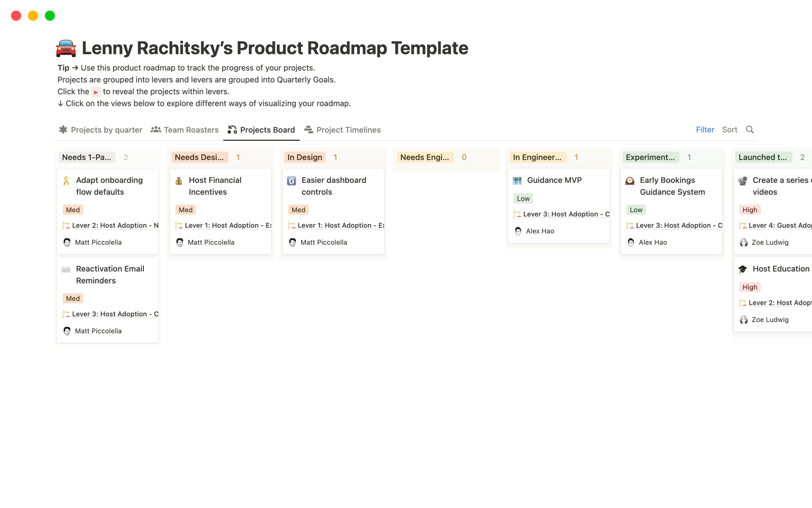Click the red car page icon
The width and height of the screenshot is (812, 508).
point(66,48)
